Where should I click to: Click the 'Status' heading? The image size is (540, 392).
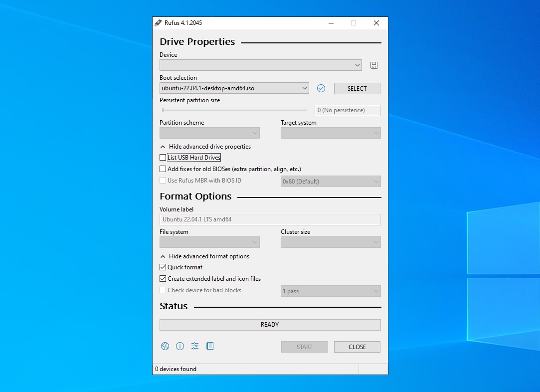tap(174, 306)
